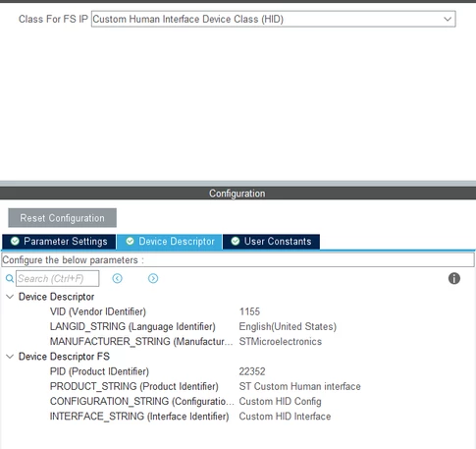Click the Parameter Settings tab green check icon
The width and height of the screenshot is (476, 449).
tap(15, 242)
